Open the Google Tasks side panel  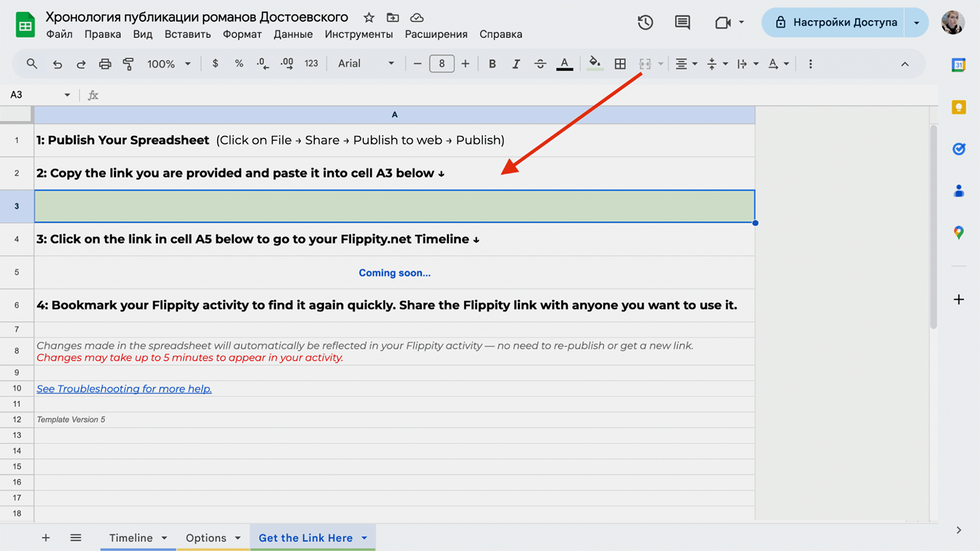(x=958, y=149)
